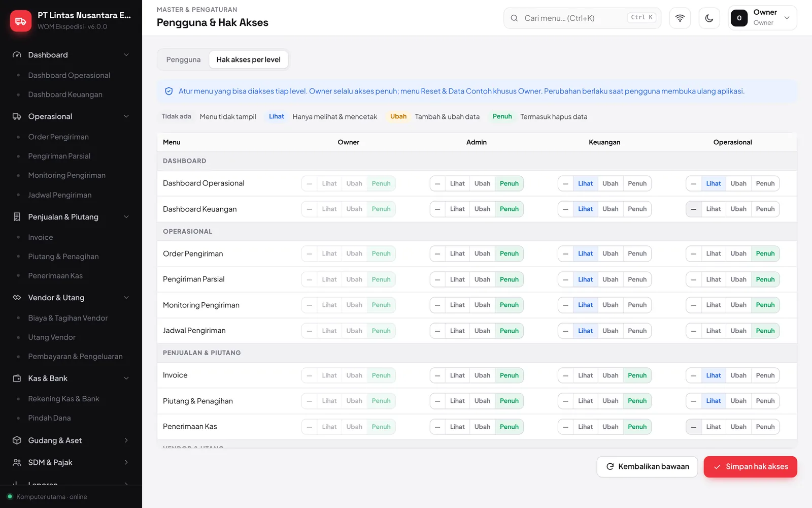Image resolution: width=812 pixels, height=508 pixels.
Task: Click the Kembalikan bawaan button
Action: (647, 467)
